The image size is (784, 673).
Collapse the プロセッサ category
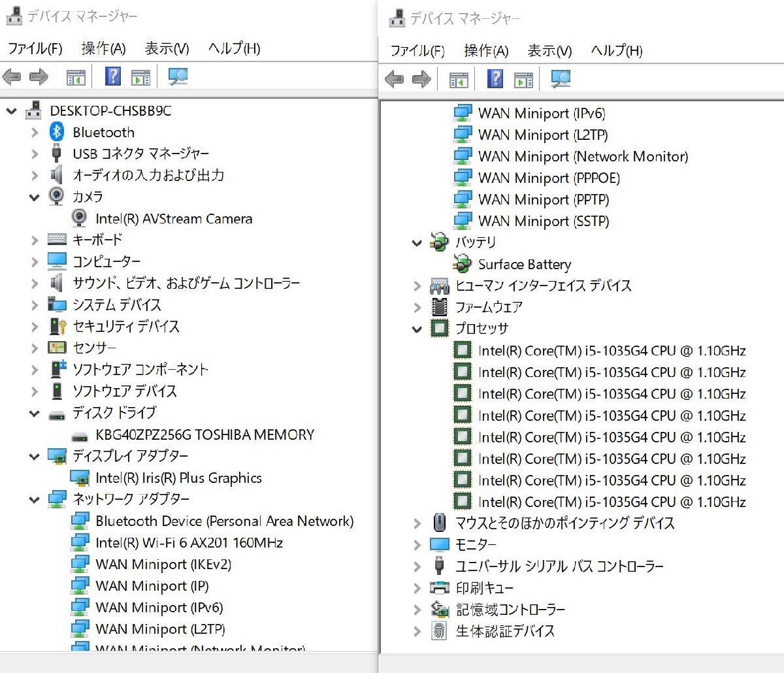(x=417, y=329)
